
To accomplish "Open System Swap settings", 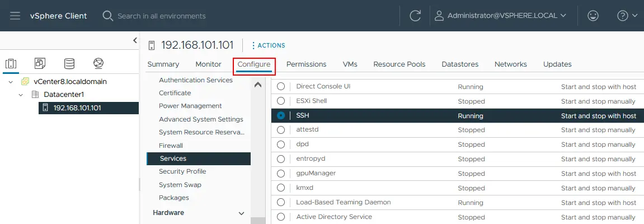I will click(x=180, y=185).
